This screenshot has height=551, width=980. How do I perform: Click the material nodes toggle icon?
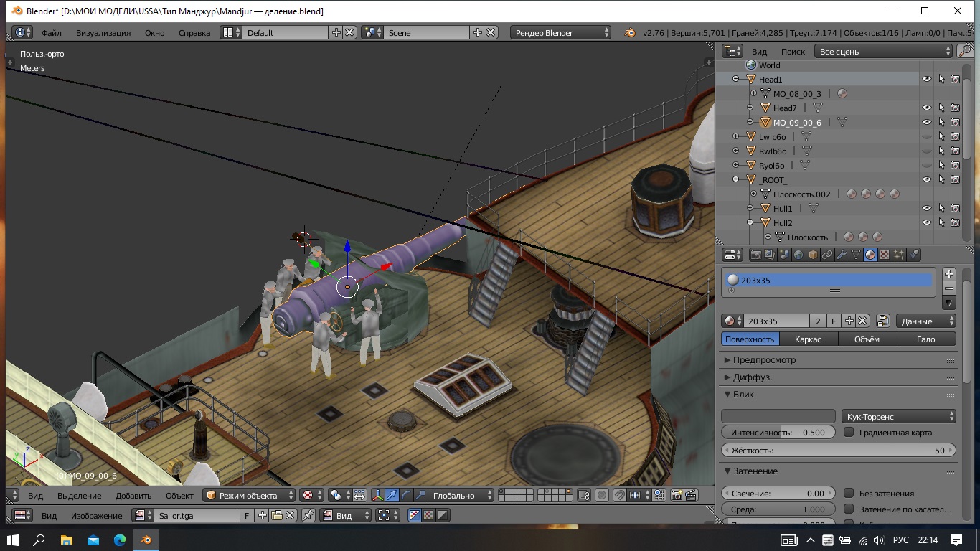click(882, 321)
